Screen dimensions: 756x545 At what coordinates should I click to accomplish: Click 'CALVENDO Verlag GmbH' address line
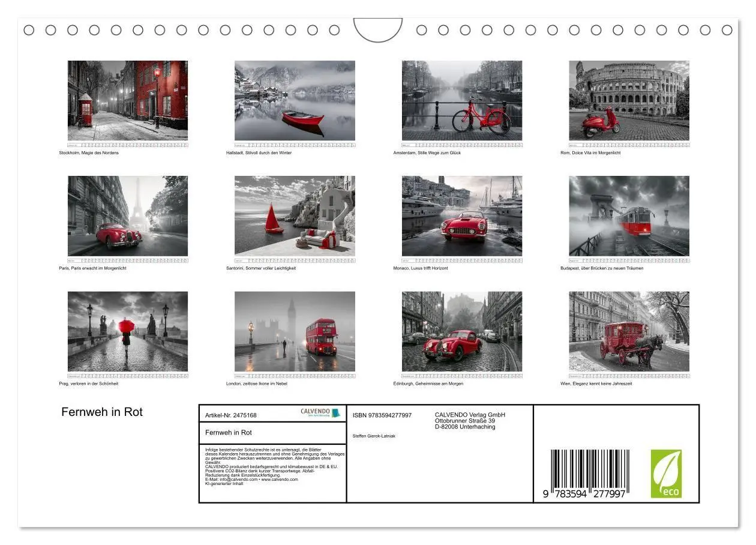(x=470, y=415)
